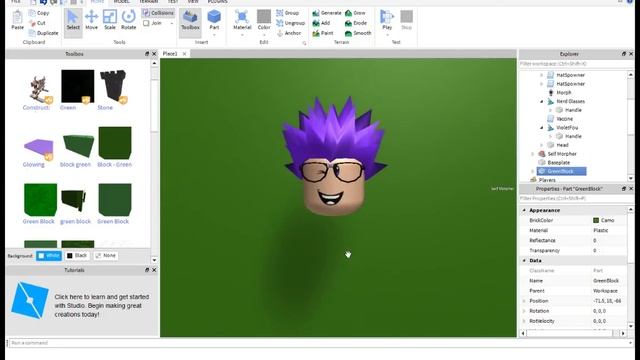
Task: Click terrain Add tool
Action: point(321,23)
